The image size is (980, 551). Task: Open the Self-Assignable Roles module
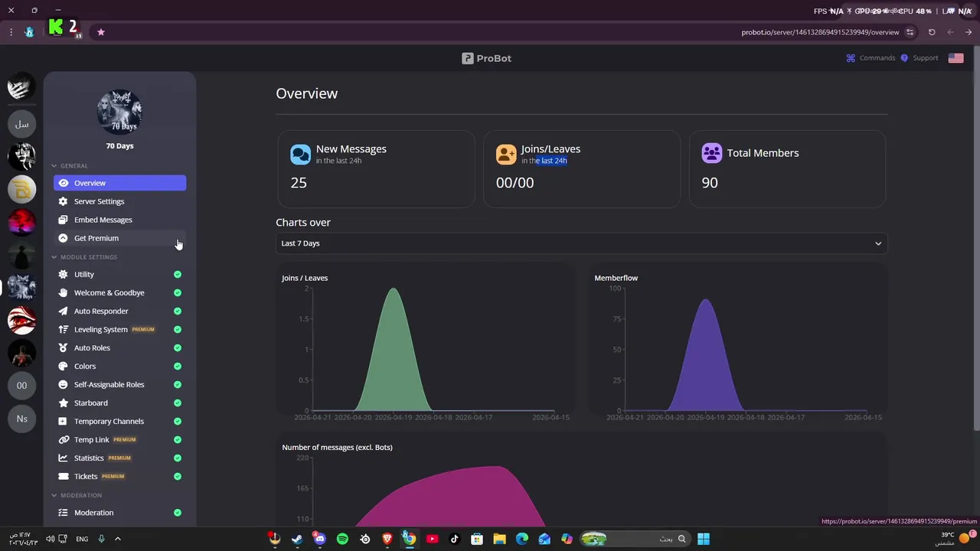(x=119, y=384)
